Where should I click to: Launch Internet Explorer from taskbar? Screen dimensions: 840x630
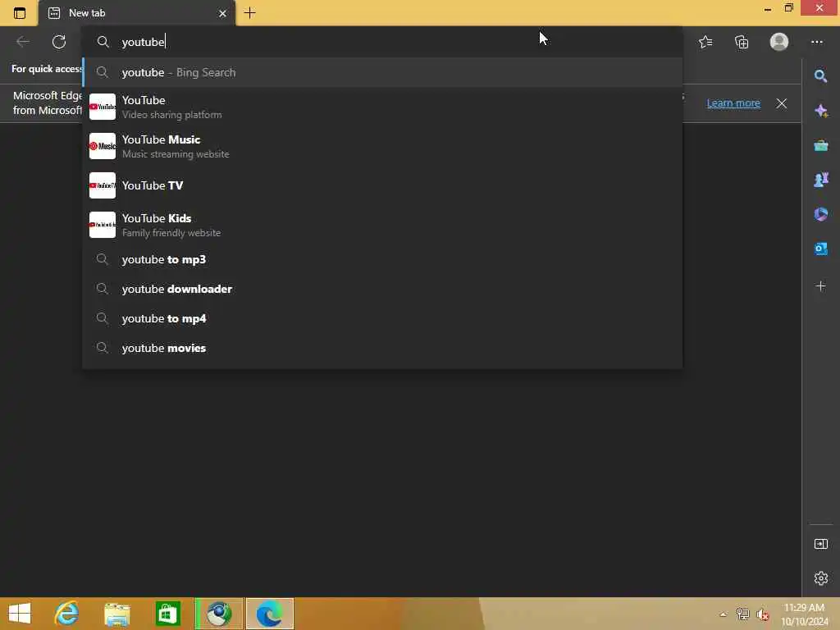(x=67, y=614)
